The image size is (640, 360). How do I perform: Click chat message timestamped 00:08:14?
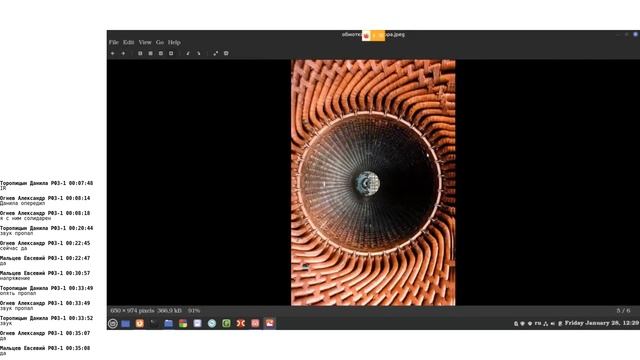(x=45, y=201)
